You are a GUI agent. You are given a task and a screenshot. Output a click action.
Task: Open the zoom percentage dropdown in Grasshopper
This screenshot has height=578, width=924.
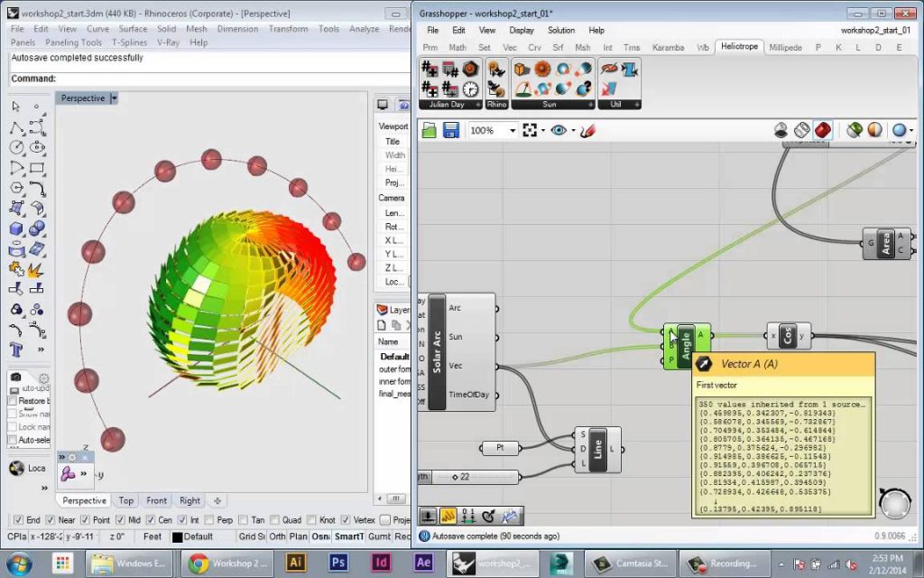click(x=511, y=130)
